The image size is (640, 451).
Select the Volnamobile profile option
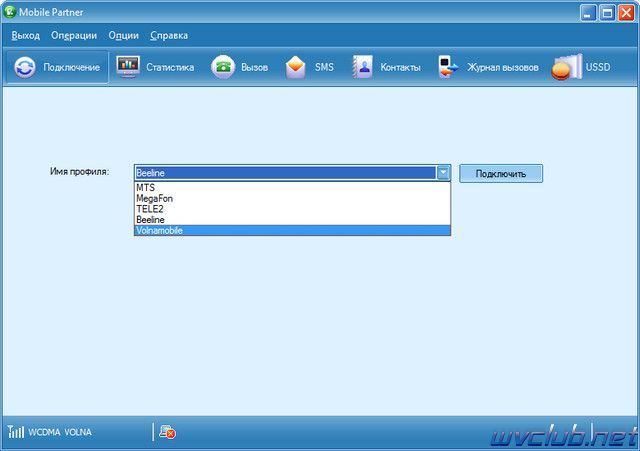(x=292, y=230)
